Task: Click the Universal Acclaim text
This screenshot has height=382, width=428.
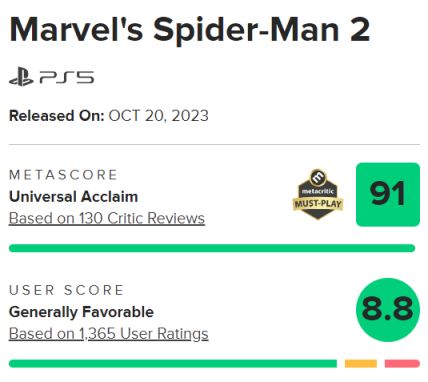Action: coord(73,197)
